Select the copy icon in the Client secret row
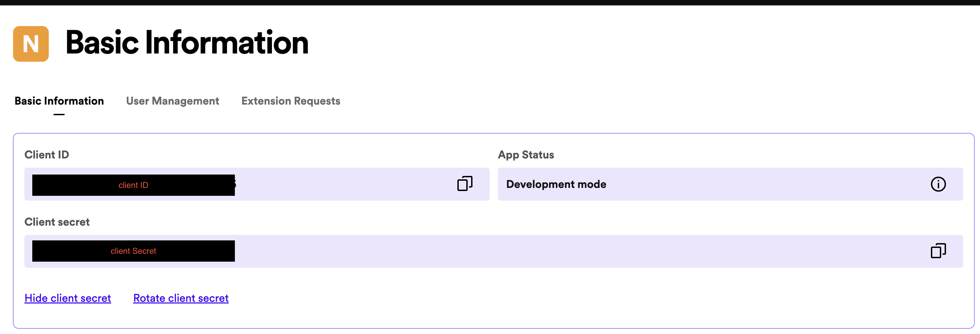The width and height of the screenshot is (980, 334). (x=938, y=250)
